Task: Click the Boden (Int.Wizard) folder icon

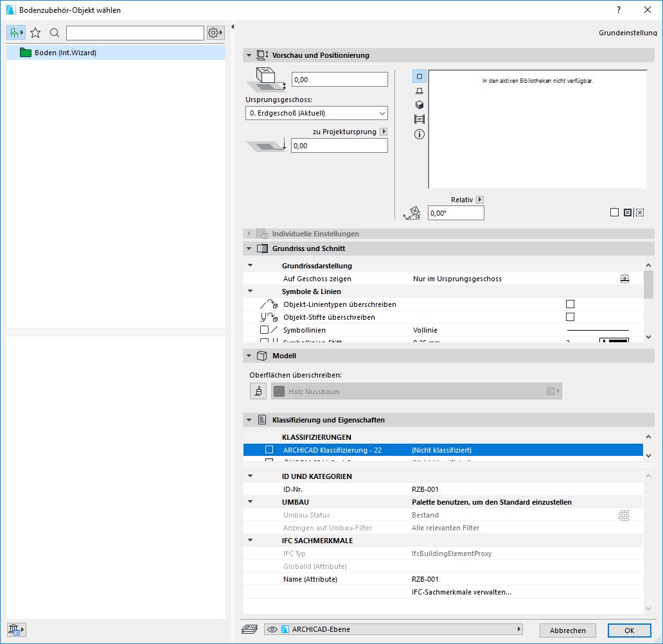Action: click(x=26, y=53)
